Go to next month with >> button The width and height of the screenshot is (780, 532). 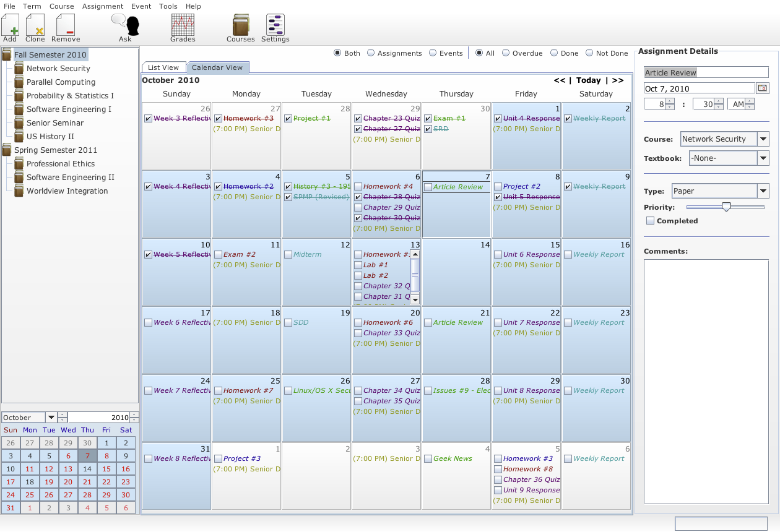click(x=618, y=80)
